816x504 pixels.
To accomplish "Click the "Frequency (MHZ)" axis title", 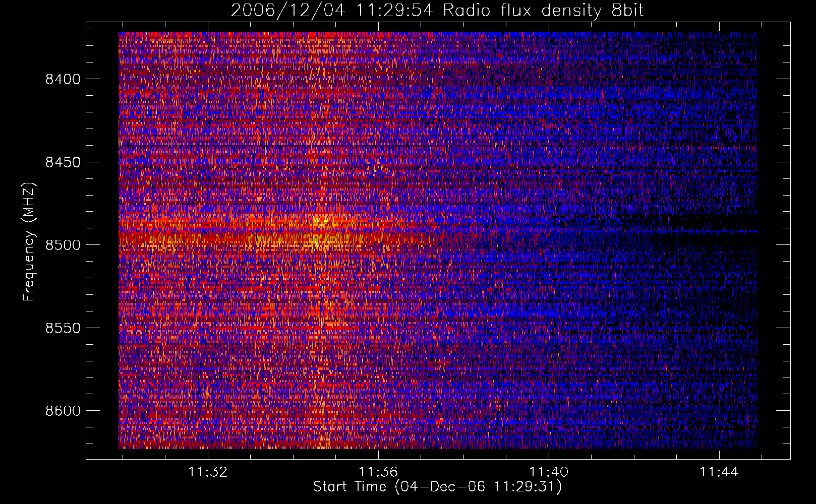I will [29, 241].
